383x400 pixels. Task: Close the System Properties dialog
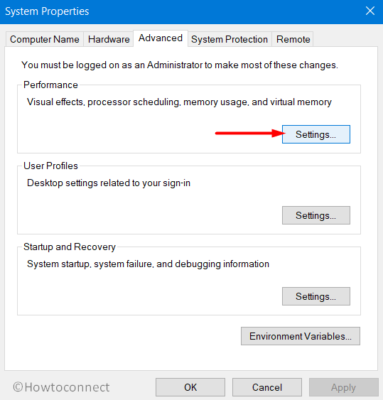coord(370,11)
